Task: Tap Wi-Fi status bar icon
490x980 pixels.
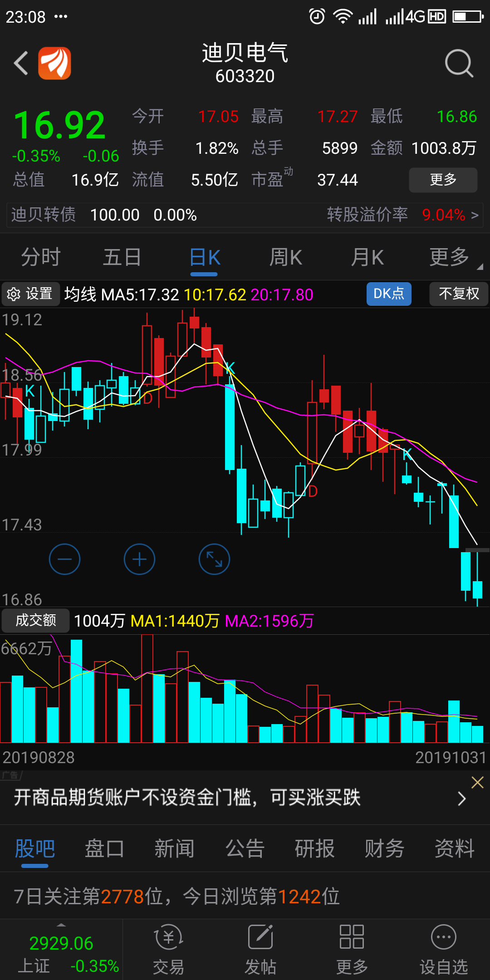Action: coord(343,17)
